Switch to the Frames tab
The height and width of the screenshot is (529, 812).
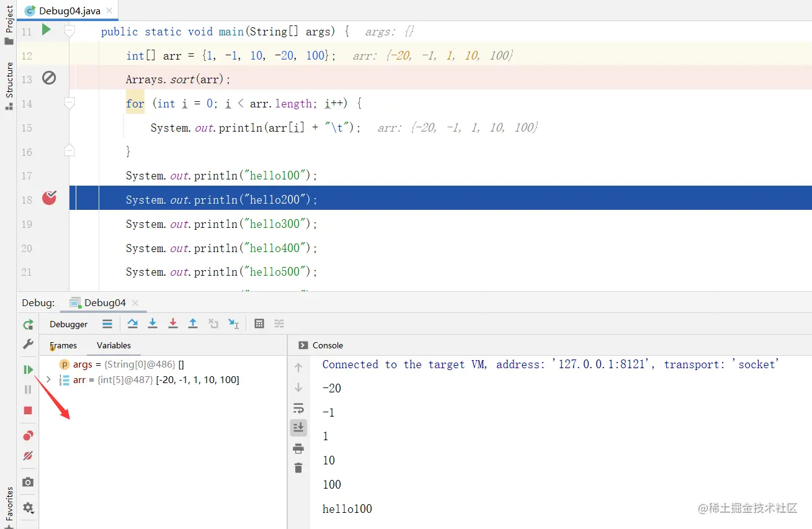point(63,345)
